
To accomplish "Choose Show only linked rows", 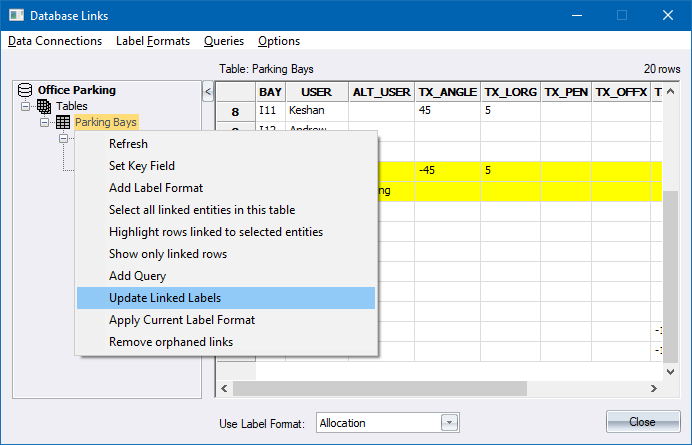I will 168,254.
